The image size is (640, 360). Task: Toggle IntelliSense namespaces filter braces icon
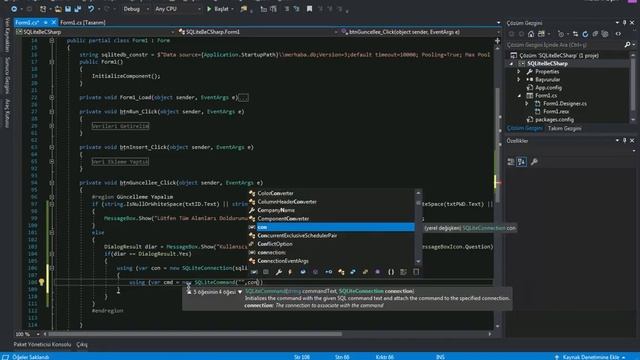[391, 272]
